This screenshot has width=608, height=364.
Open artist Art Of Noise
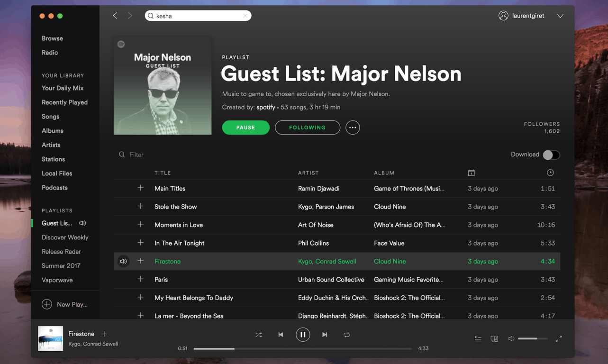[x=316, y=225]
